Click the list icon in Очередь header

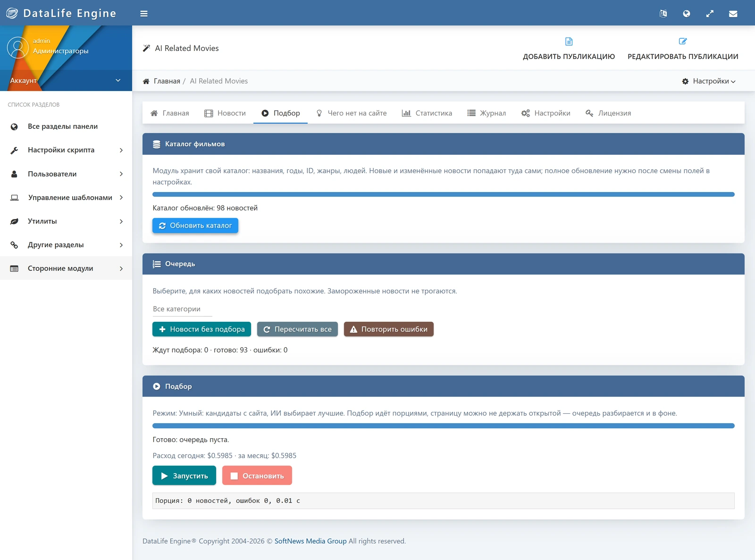[157, 264]
